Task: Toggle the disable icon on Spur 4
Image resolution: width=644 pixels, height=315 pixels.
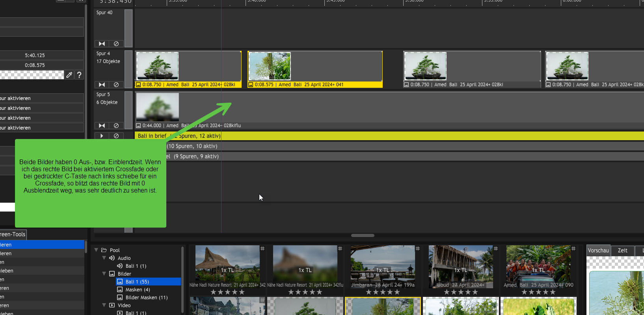Action: coord(116,85)
